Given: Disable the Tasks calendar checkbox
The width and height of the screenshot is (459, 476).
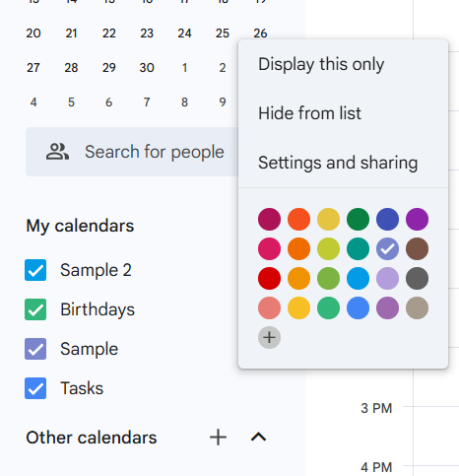Looking at the screenshot, I should pyautogui.click(x=35, y=388).
